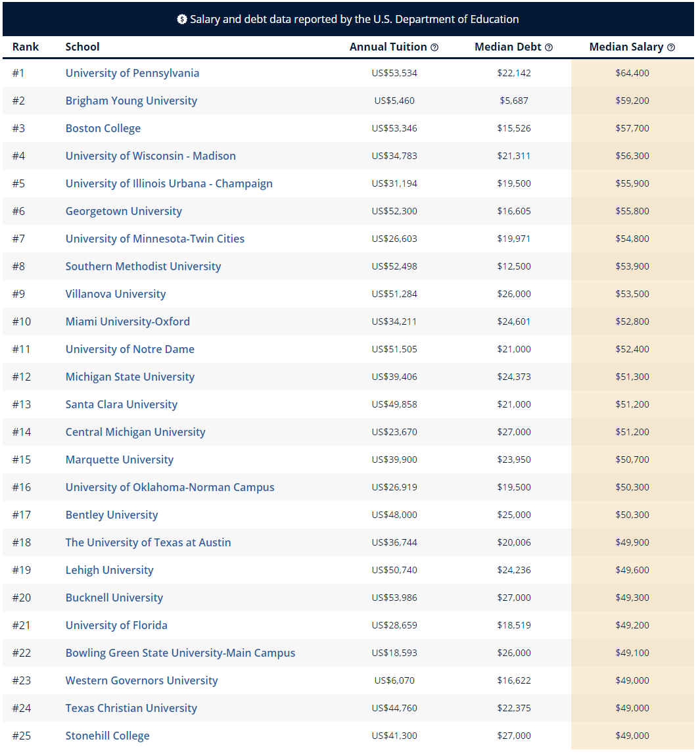Click median debt $5,687

coord(514,101)
